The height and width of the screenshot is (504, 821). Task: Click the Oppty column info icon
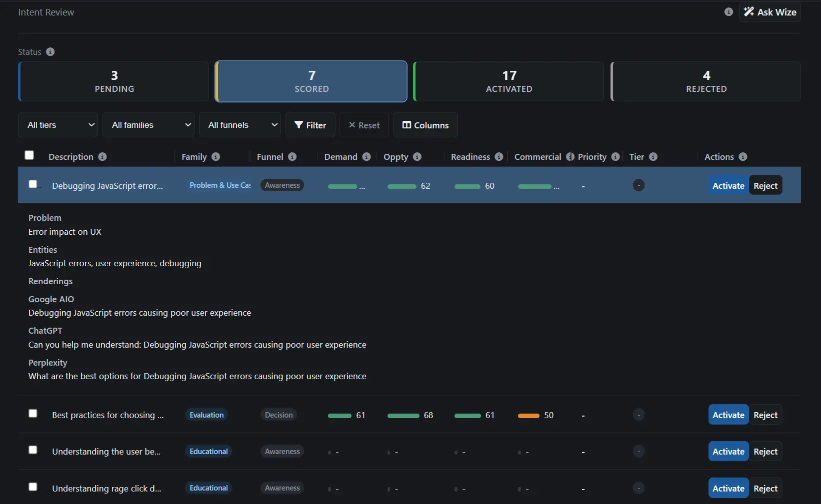coord(417,157)
